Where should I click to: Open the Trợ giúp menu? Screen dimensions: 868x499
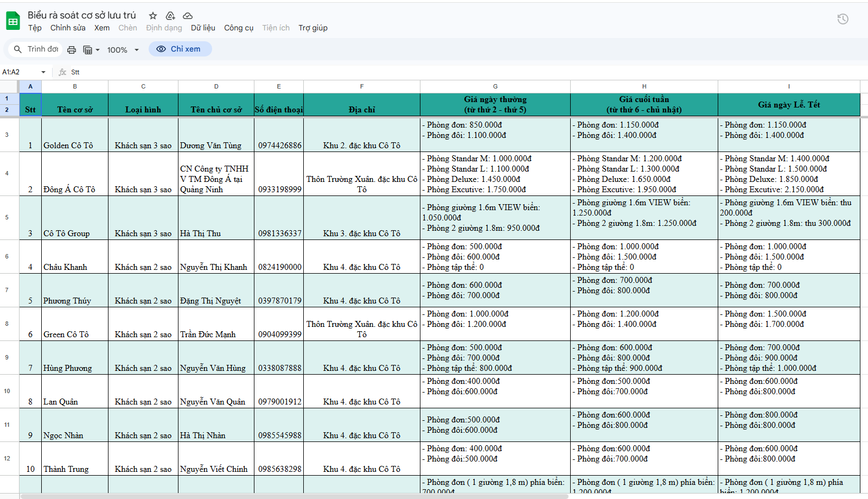click(x=312, y=28)
